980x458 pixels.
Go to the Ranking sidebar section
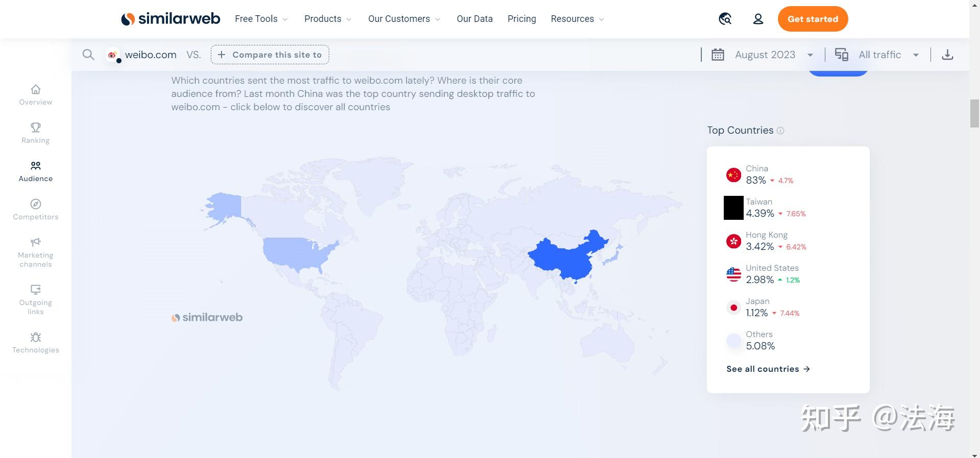coord(36,133)
